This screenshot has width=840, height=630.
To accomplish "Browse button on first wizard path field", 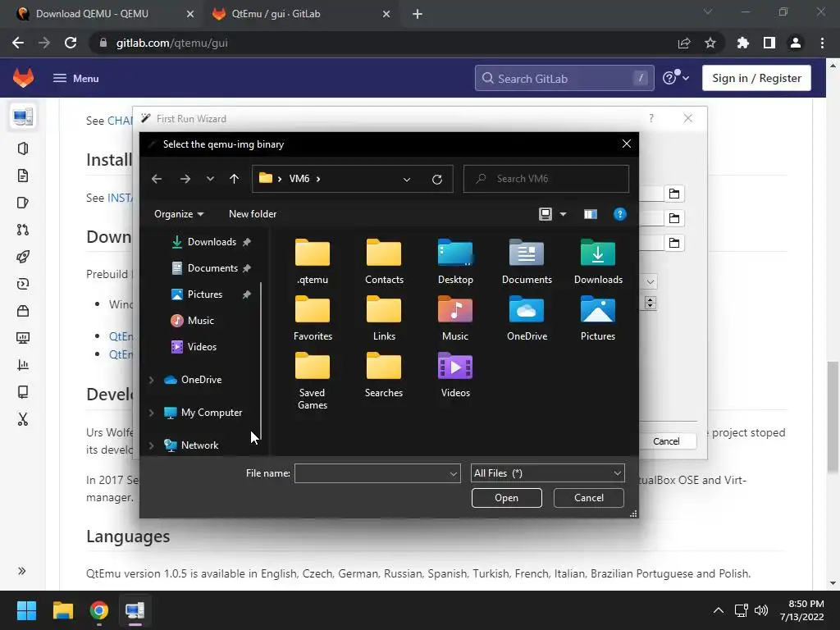I will click(674, 194).
